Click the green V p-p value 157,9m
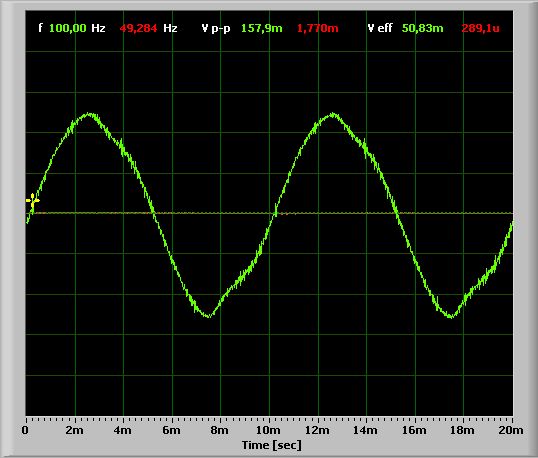This screenshot has width=538, height=458. 261,28
